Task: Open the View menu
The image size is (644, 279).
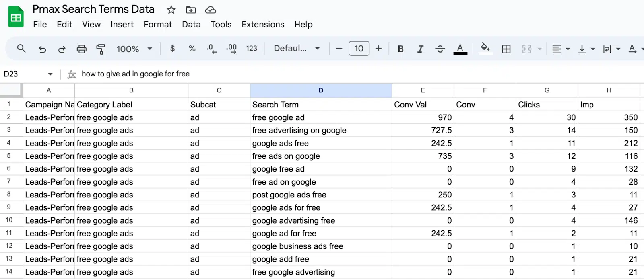Action: tap(91, 25)
